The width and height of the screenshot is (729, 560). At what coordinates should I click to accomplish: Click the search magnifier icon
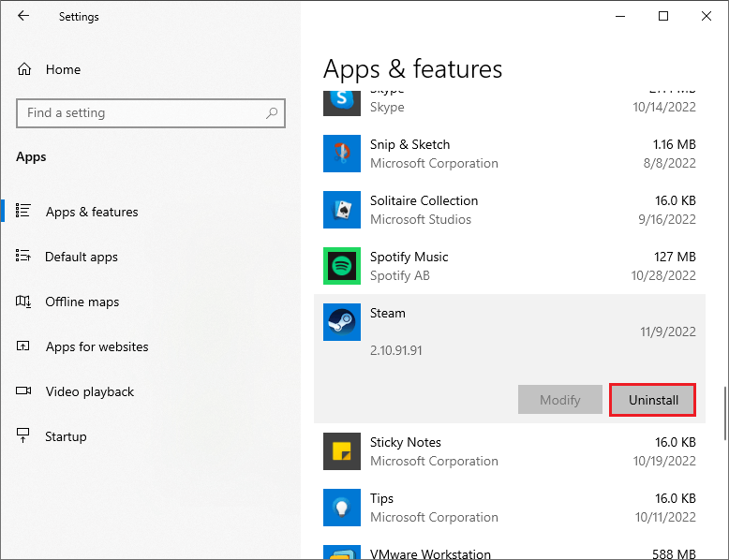coord(272,112)
